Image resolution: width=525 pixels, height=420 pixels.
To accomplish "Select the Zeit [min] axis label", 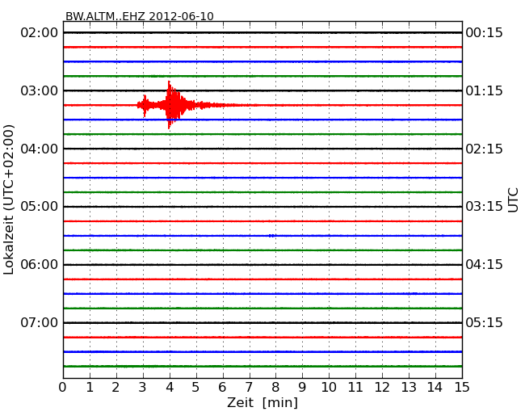I will click(262, 402).
